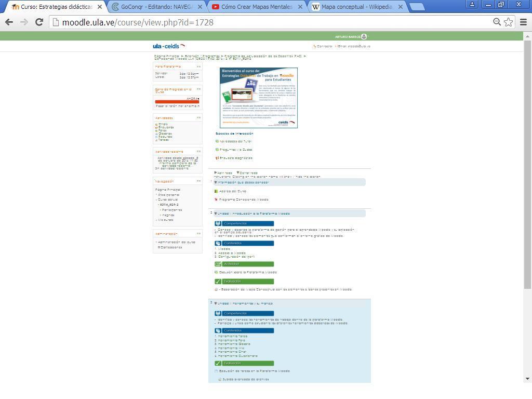Open Chats in the Actividades block
Viewport: 532px width, 399px height.
(x=163, y=124)
